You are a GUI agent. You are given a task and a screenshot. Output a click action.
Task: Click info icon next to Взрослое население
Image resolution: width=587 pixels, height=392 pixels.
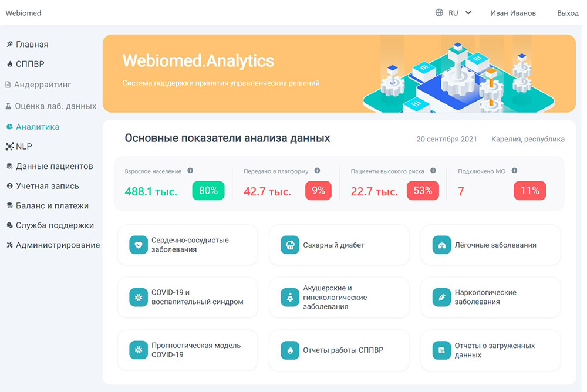click(190, 171)
